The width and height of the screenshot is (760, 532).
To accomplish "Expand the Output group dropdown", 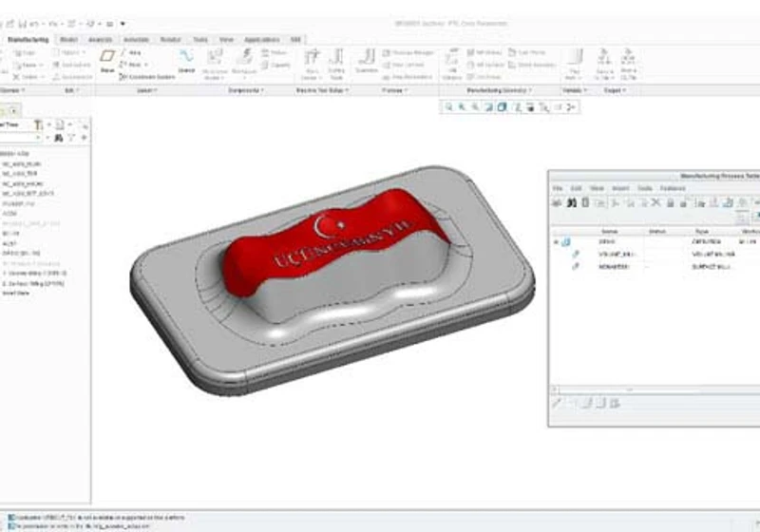I will point(615,90).
